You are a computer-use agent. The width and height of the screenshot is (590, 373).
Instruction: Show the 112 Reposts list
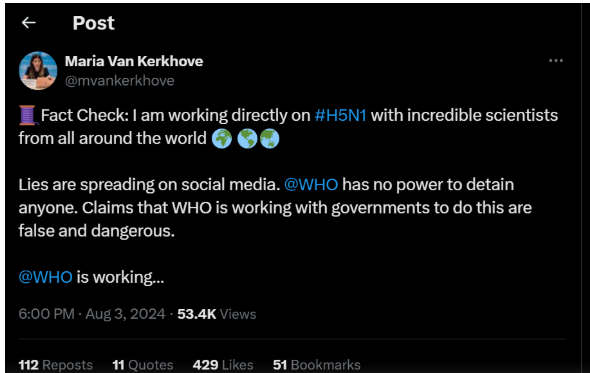click(56, 365)
